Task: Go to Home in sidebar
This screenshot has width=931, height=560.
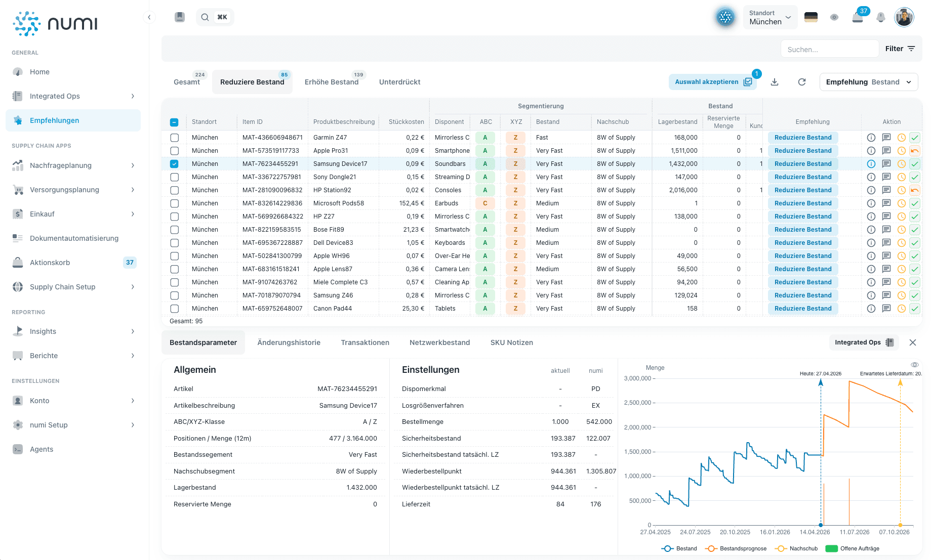Action: pos(73,72)
